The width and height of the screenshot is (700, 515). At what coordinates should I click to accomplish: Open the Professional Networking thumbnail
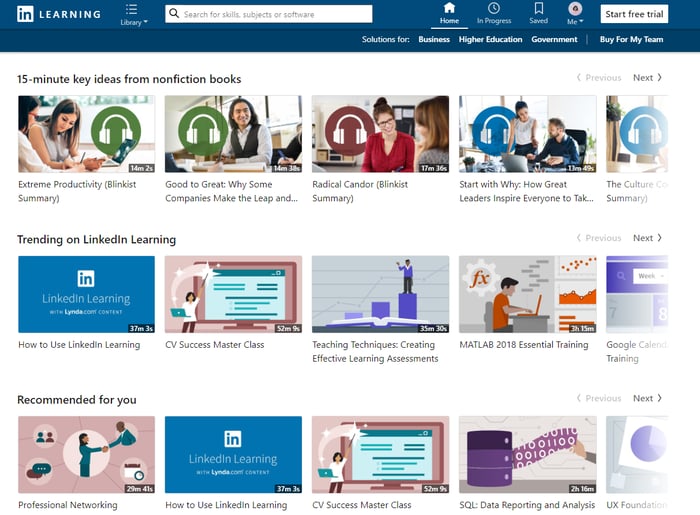pos(87,454)
